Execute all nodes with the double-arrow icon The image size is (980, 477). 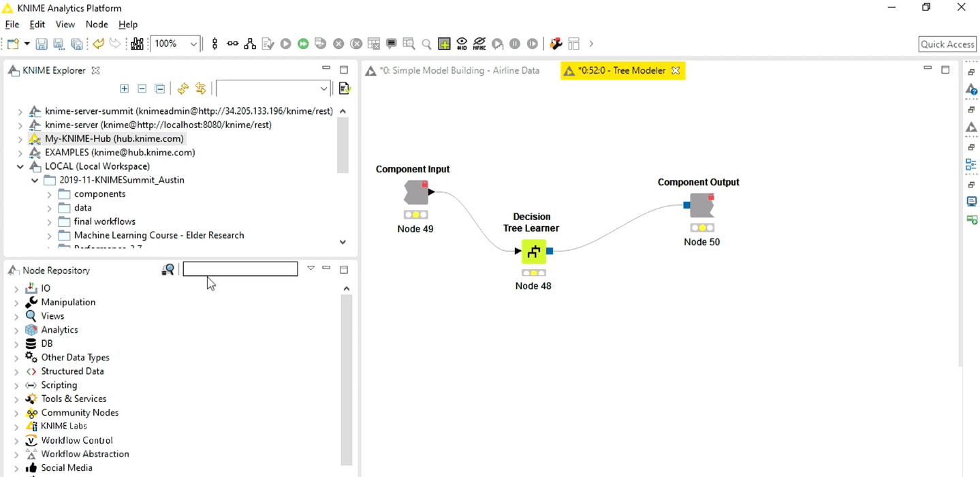(303, 44)
